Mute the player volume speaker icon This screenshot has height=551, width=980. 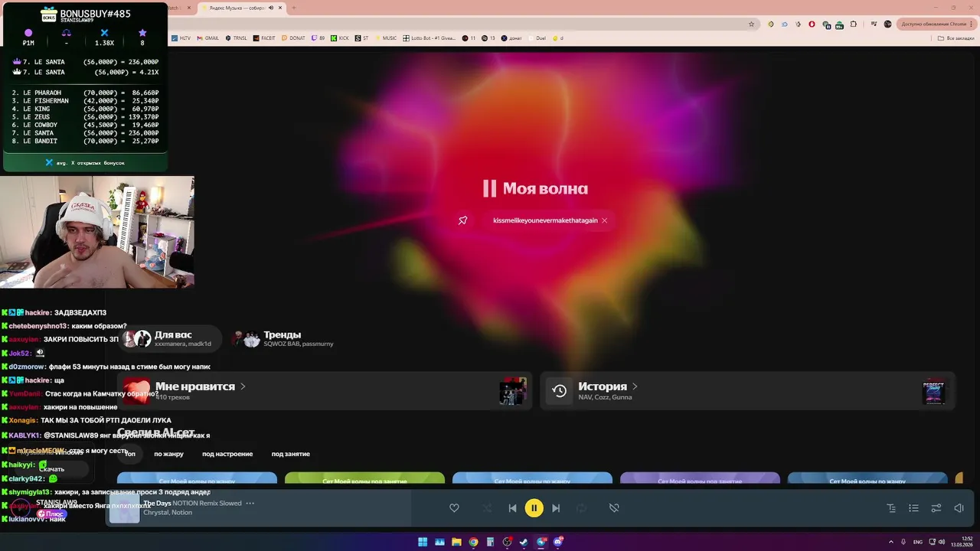959,508
